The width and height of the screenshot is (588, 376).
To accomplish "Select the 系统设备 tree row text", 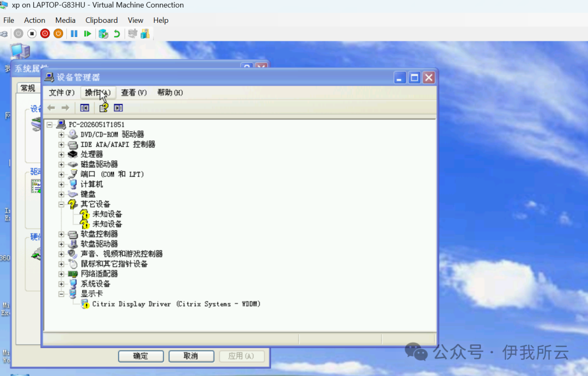I will tap(96, 284).
